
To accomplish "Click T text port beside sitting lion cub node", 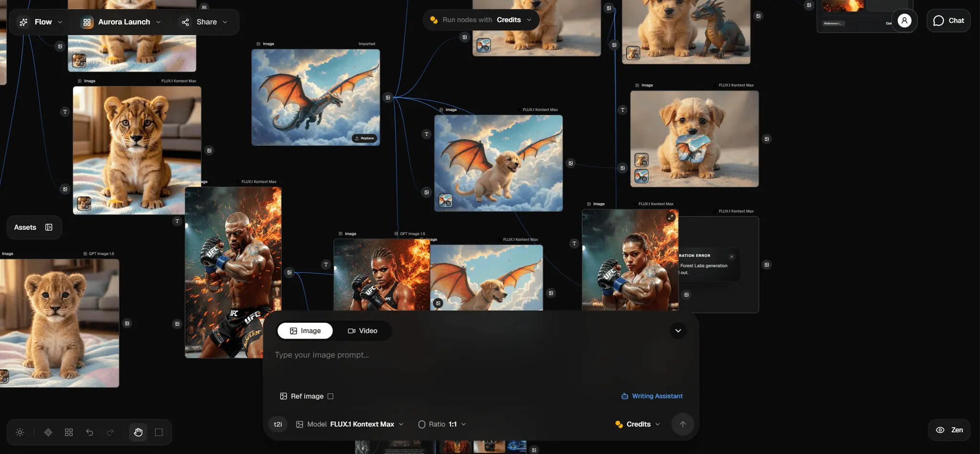I will (x=65, y=112).
